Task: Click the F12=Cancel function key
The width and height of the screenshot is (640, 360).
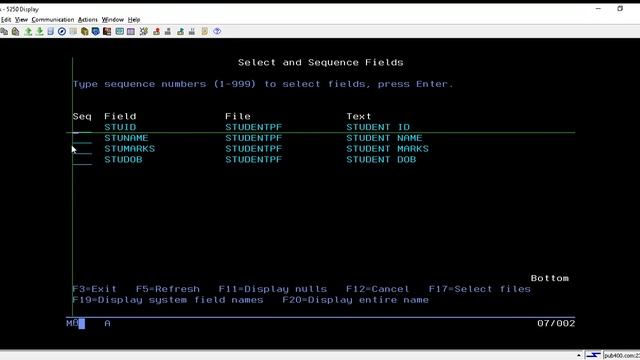Action: [378, 289]
